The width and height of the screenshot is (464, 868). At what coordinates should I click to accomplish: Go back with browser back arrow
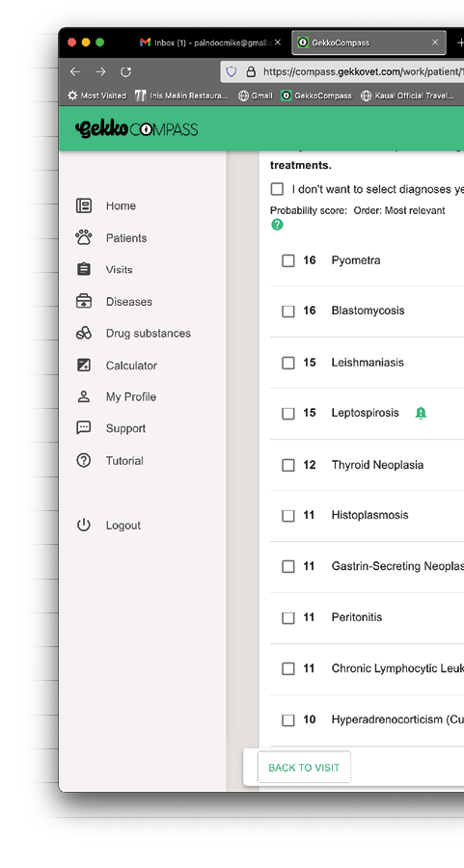pyautogui.click(x=75, y=72)
